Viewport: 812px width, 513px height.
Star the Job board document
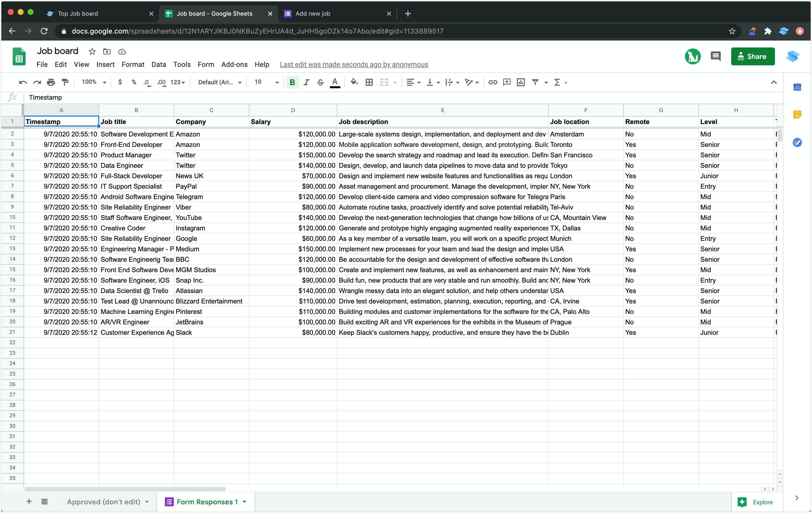tap(92, 51)
